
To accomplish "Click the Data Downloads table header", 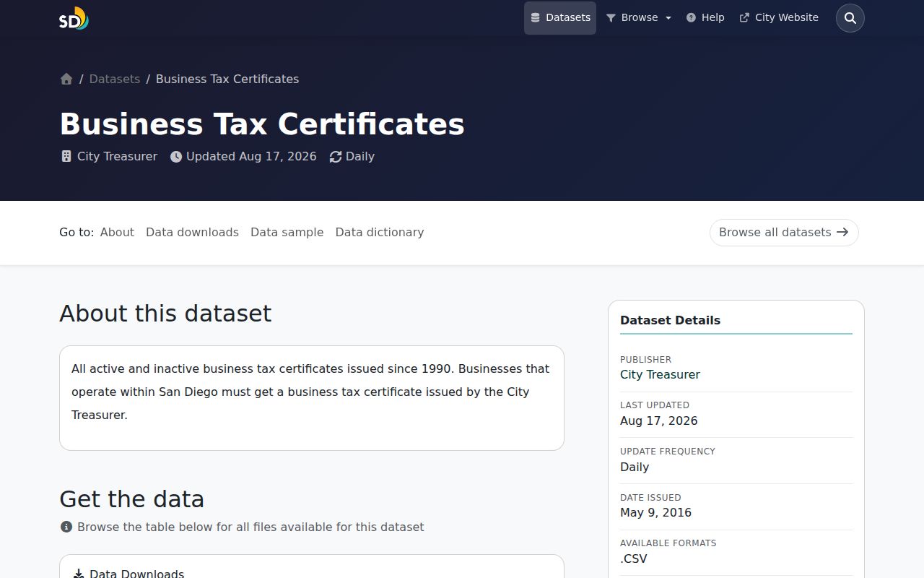I will tap(136, 574).
